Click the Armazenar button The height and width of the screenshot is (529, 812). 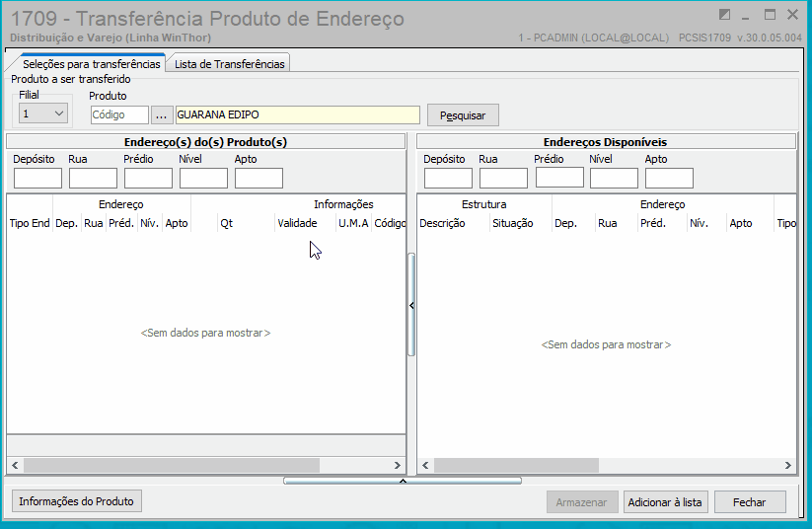pyautogui.click(x=581, y=502)
